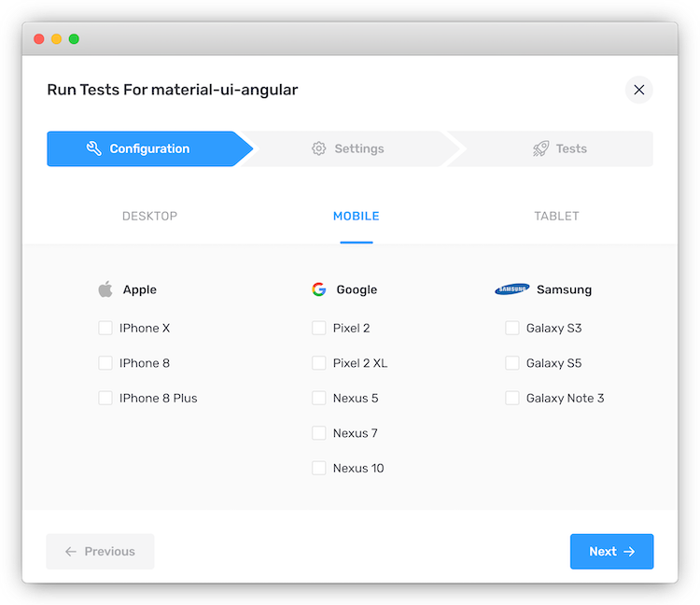Image resolution: width=700 pixels, height=605 pixels.
Task: Tick the Nexus 10 checkbox
Action: pos(319,468)
